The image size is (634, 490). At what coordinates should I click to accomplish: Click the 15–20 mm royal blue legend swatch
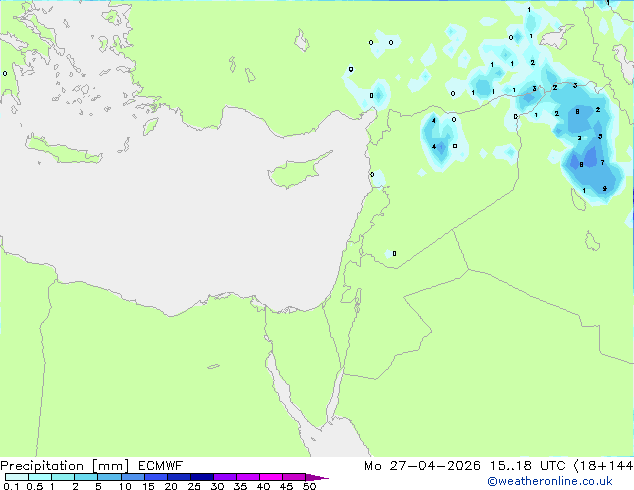(156, 477)
